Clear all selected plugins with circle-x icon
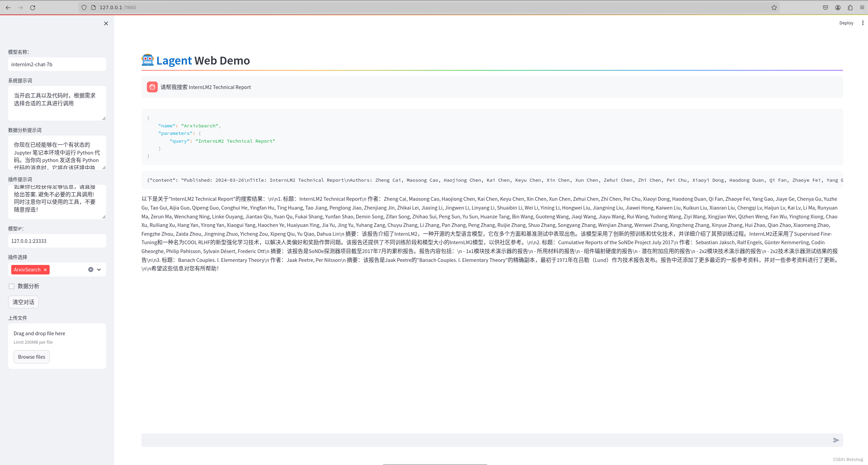 91,270
